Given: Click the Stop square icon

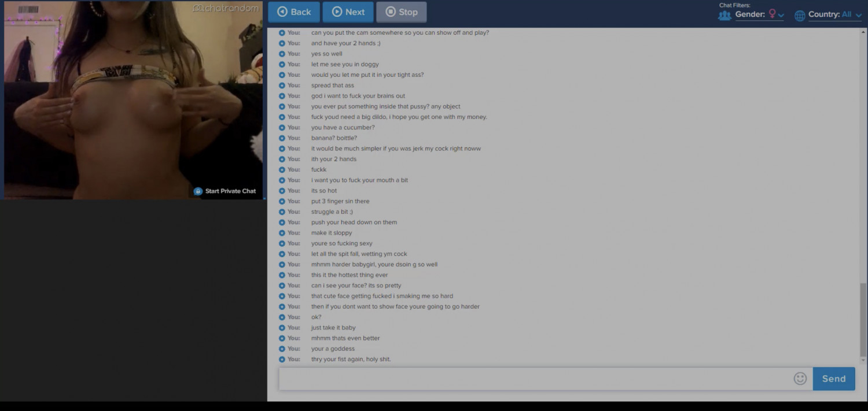Looking at the screenshot, I should coord(390,12).
